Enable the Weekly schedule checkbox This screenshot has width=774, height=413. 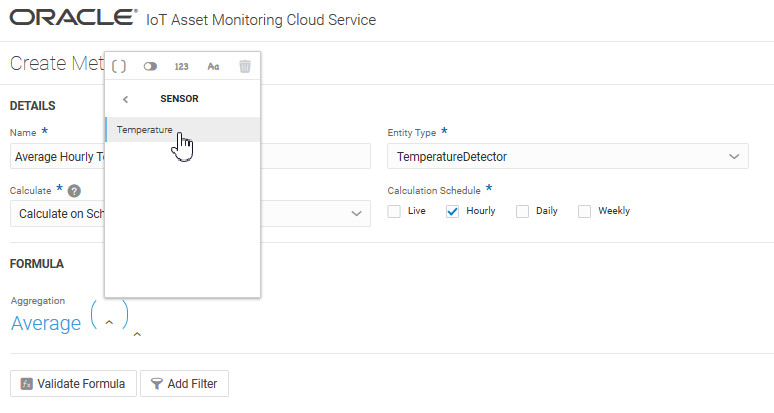[584, 211]
